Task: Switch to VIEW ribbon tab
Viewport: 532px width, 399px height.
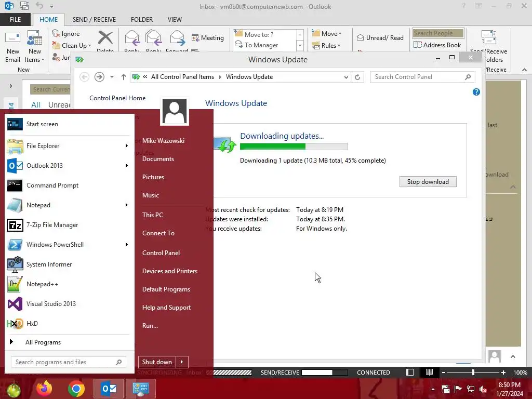Action: click(175, 20)
